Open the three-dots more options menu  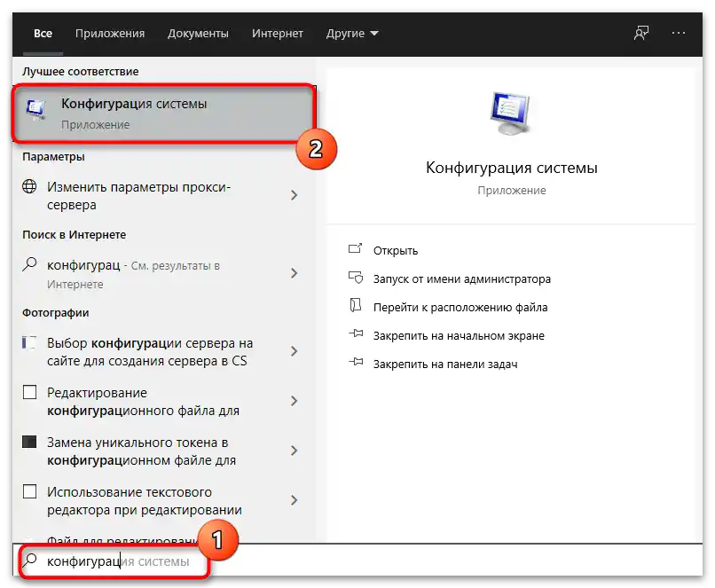[x=678, y=34]
